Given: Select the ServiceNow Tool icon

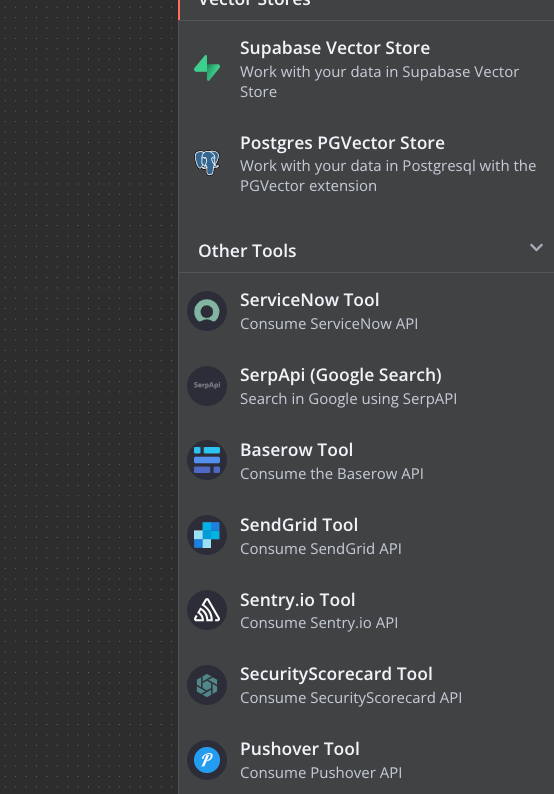Looking at the screenshot, I should [207, 311].
